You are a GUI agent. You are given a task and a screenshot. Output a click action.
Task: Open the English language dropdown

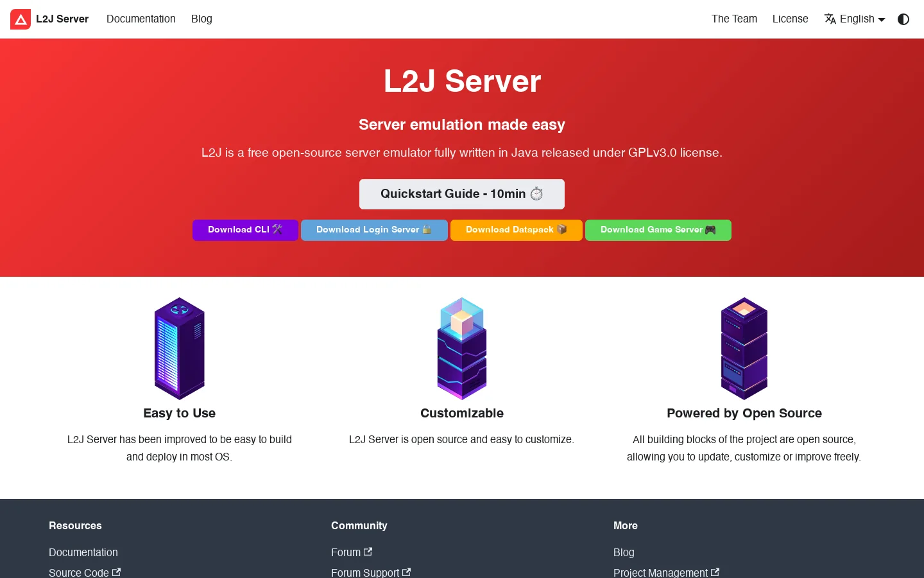coord(855,19)
